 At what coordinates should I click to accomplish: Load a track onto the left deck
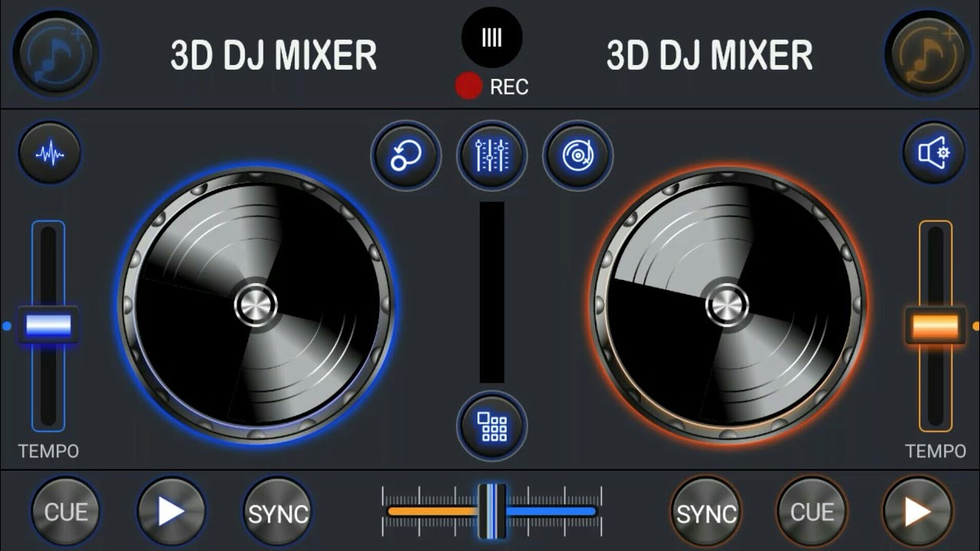tap(54, 54)
